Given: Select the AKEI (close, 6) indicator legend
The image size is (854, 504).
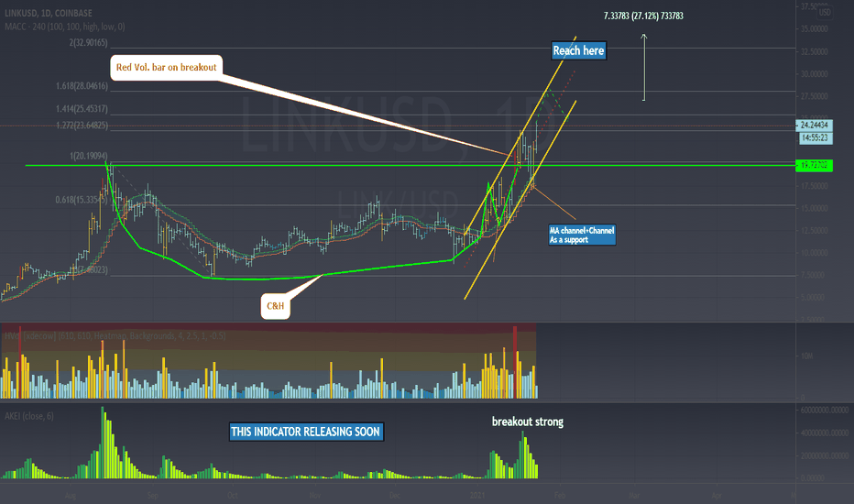Looking at the screenshot, I should click(29, 416).
